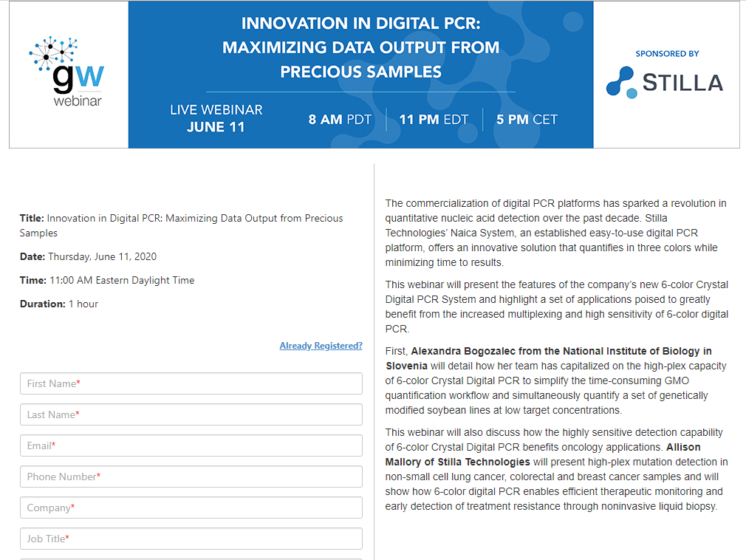
Task: Click the webinar banner title text
Action: tap(360, 47)
